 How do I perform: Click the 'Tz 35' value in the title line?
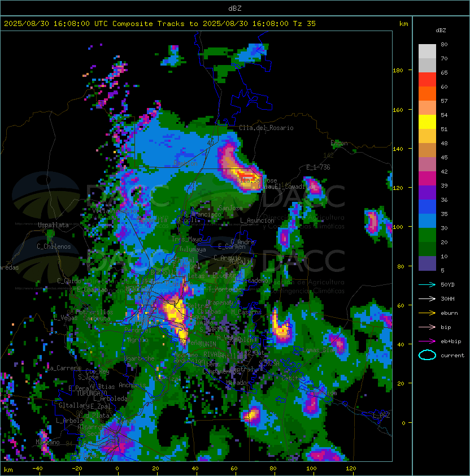(x=304, y=24)
